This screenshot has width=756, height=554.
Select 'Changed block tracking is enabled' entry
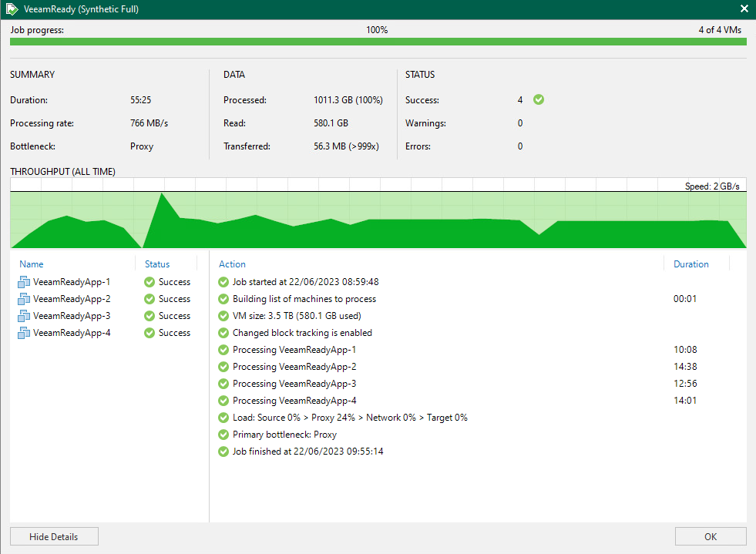(x=302, y=333)
